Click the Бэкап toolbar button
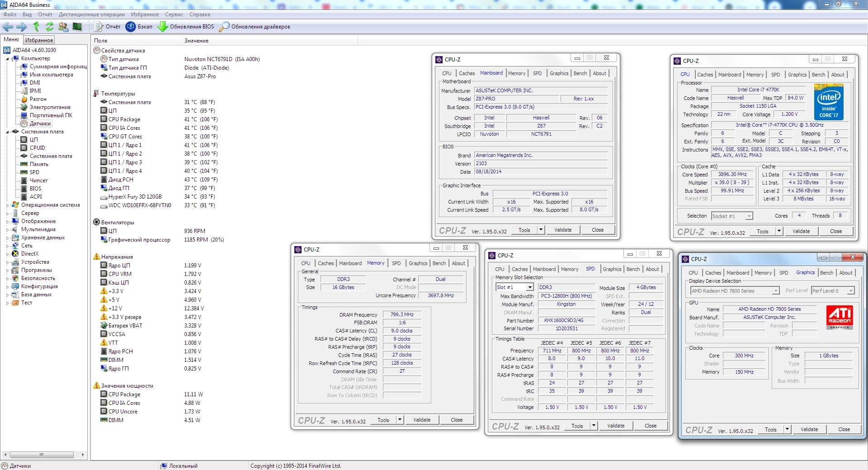Image resolution: width=868 pixels, height=470 pixels. pyautogui.click(x=139, y=27)
